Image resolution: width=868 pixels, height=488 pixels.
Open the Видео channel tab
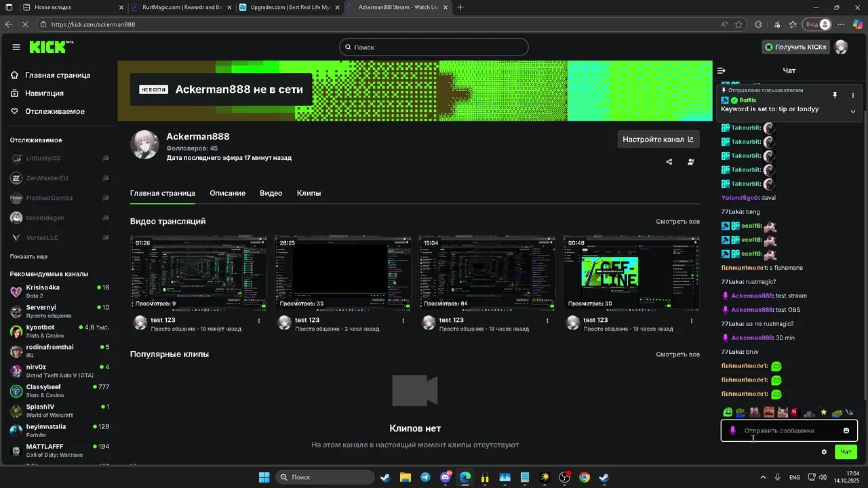(x=271, y=193)
